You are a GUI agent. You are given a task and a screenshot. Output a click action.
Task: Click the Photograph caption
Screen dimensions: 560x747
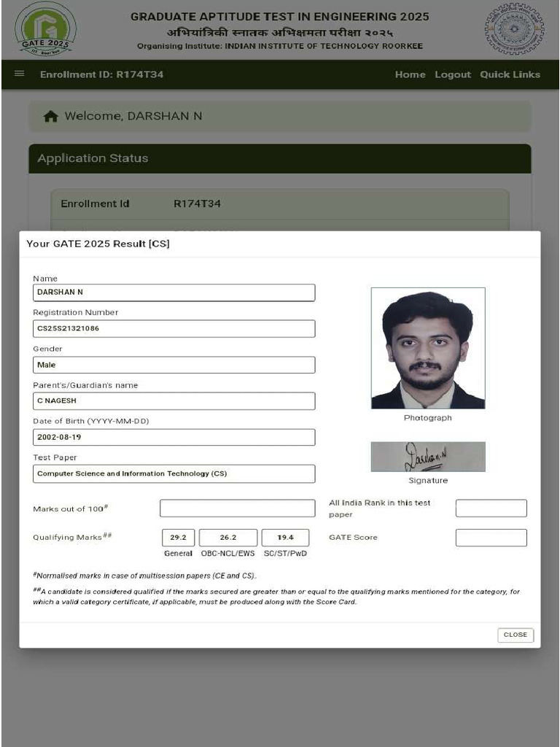(x=427, y=418)
